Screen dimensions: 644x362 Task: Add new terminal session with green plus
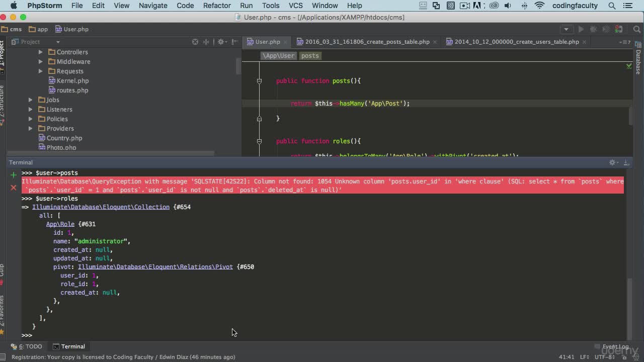coord(14,174)
